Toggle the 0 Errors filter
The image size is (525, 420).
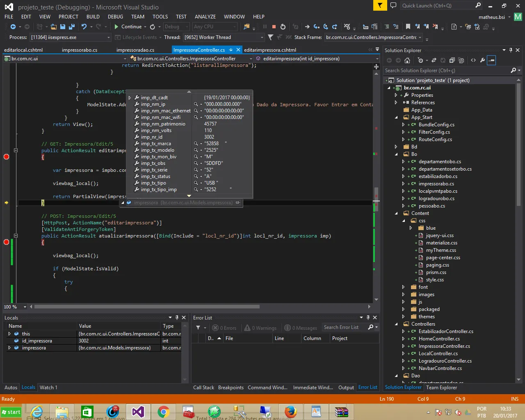point(224,328)
